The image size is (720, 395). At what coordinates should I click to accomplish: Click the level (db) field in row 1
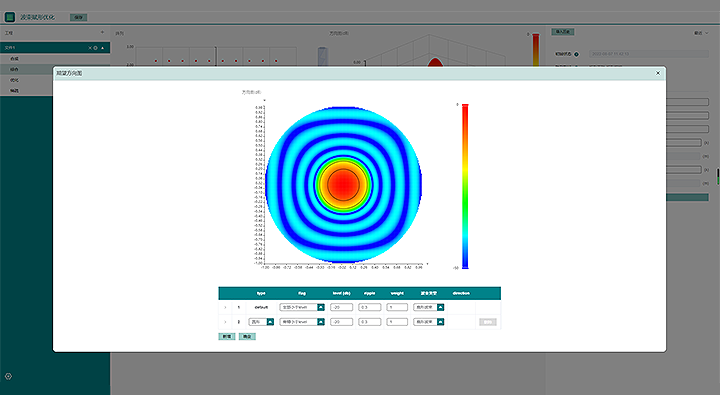point(341,307)
